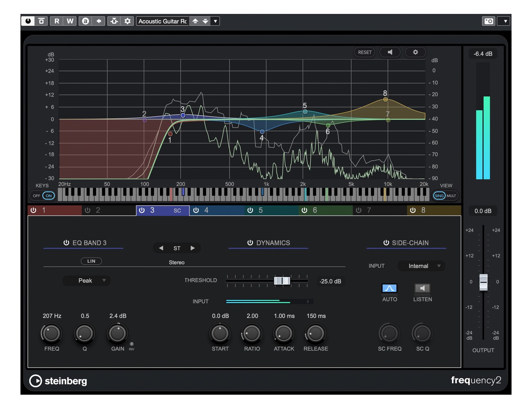Click the steinberg logo

point(58,381)
